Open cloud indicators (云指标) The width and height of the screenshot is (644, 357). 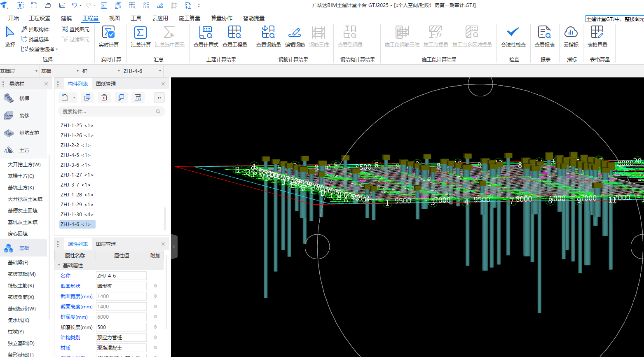coord(571,37)
